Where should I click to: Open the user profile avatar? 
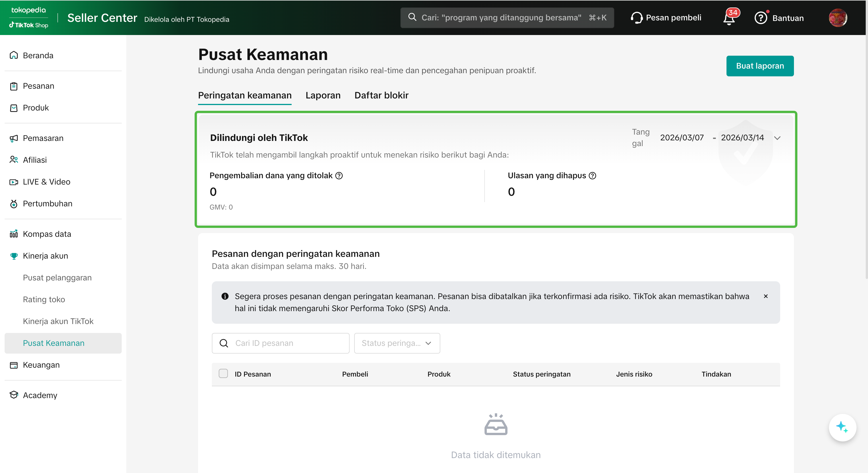click(838, 18)
